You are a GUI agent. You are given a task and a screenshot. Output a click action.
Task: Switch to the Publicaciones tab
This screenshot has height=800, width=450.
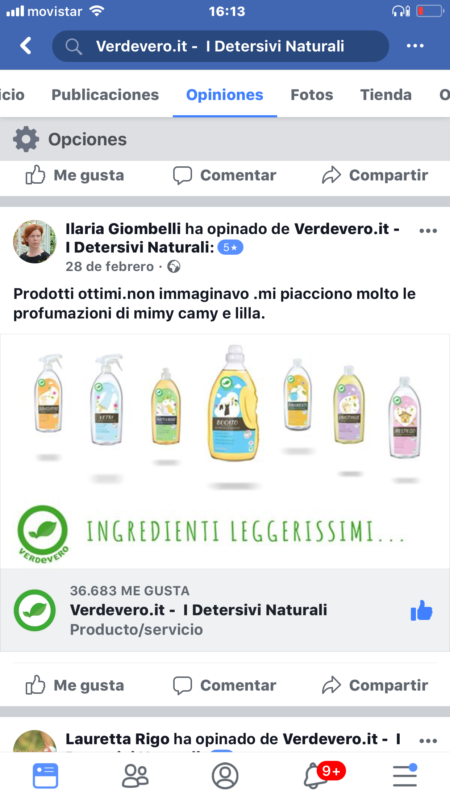[x=105, y=95]
